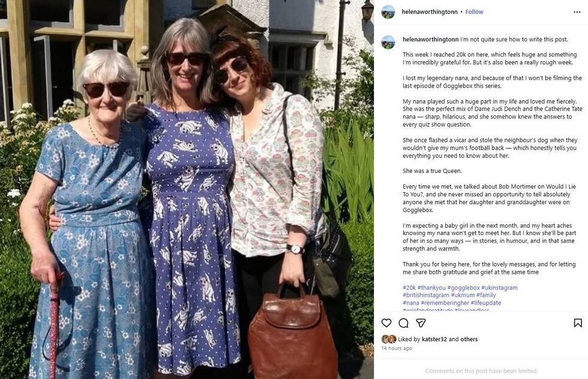The image size is (588, 379).
Task: Open the liker avatars next to Liked by
Action: [x=389, y=339]
